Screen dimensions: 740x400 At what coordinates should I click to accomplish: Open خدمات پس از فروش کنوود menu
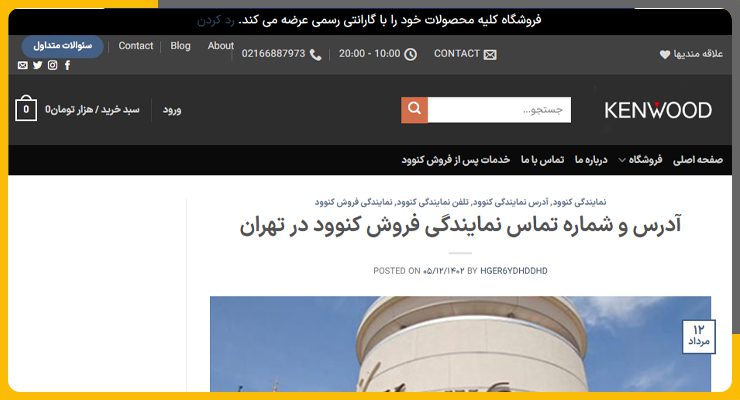pyautogui.click(x=455, y=160)
